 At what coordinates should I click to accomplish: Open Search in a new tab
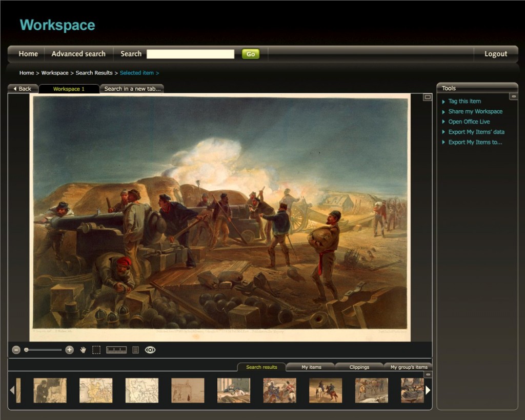(x=132, y=89)
